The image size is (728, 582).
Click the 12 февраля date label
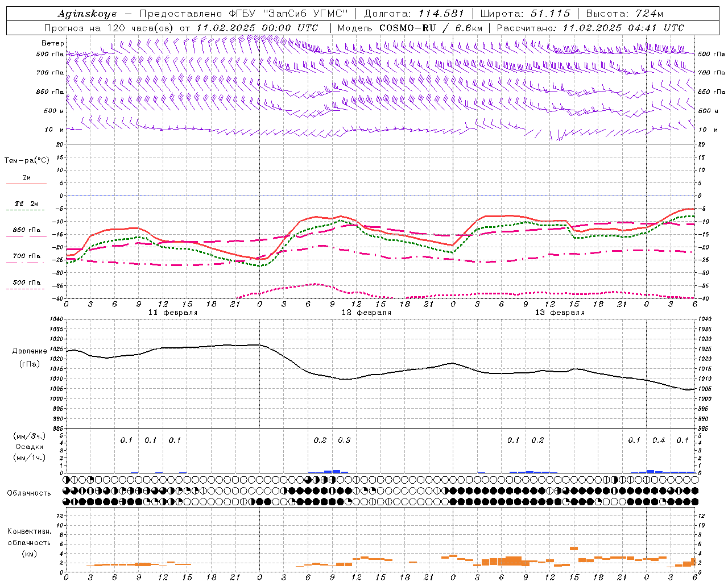tap(366, 313)
